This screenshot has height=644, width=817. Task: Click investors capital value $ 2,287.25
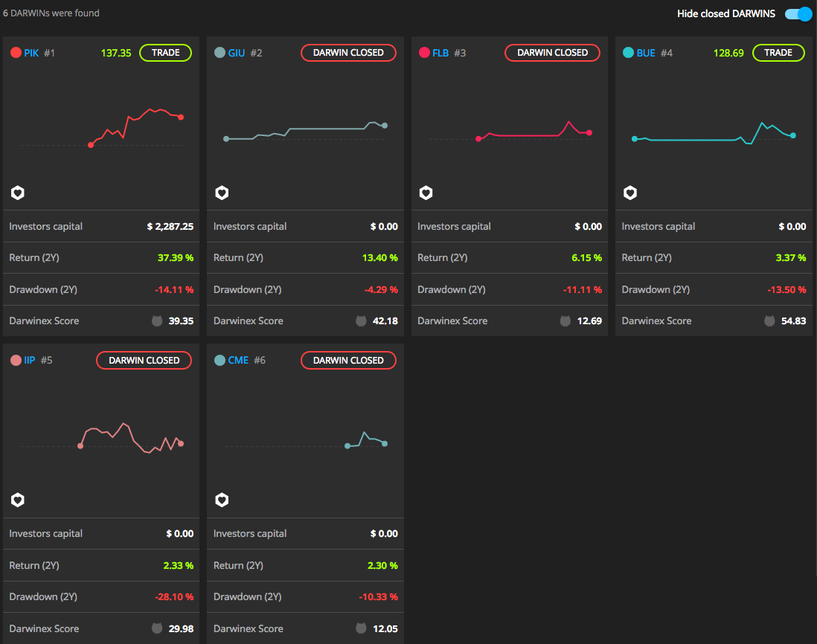pyautogui.click(x=170, y=227)
